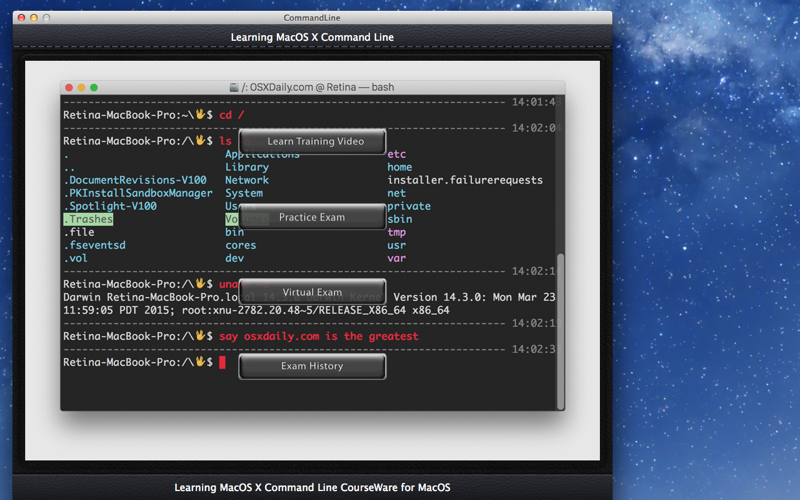Screen dimensions: 800x500
Task: Click the greyed-out zoom button in CommandLine title bar
Action: (x=46, y=17)
